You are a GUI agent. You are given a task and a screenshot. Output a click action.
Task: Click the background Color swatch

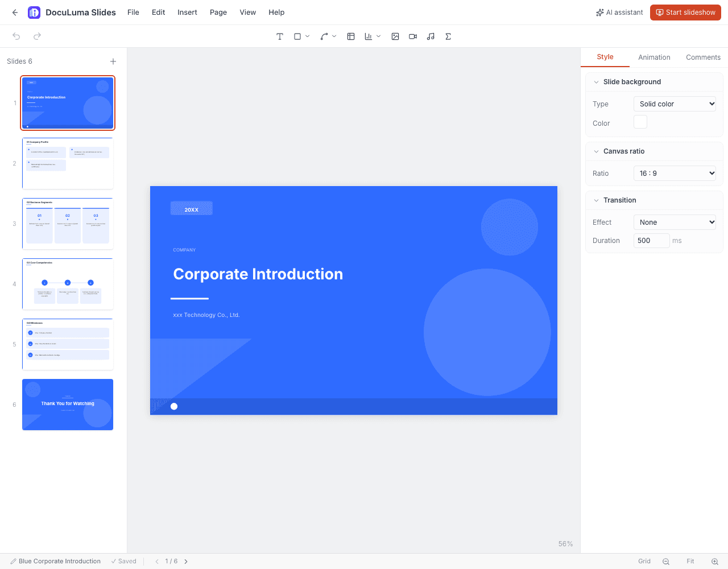coord(640,122)
